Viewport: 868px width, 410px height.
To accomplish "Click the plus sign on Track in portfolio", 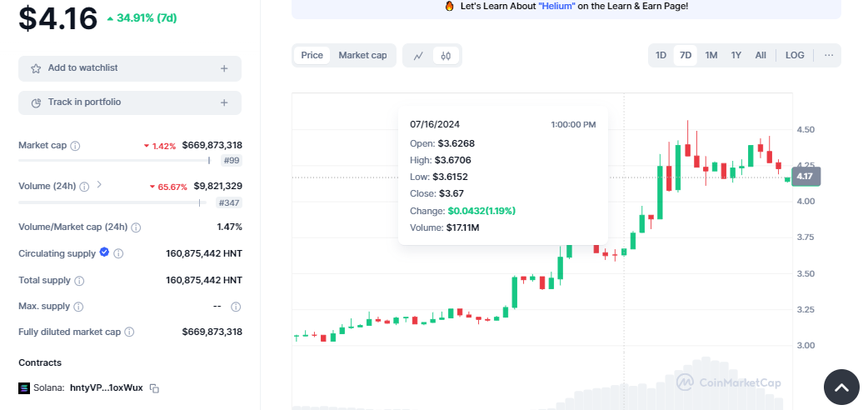I will 224,103.
